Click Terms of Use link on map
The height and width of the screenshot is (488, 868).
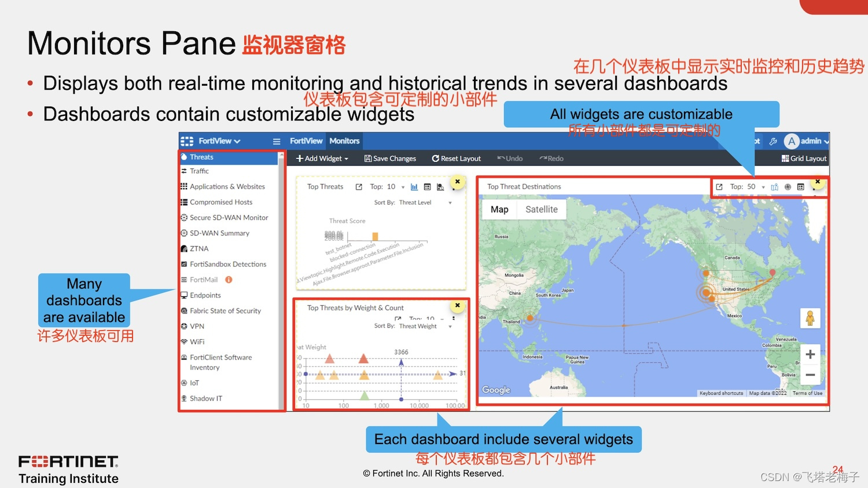[x=807, y=393]
